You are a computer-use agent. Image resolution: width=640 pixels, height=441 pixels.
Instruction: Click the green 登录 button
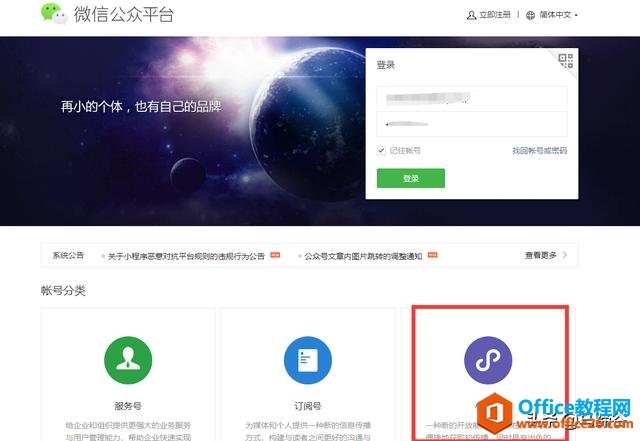click(411, 178)
